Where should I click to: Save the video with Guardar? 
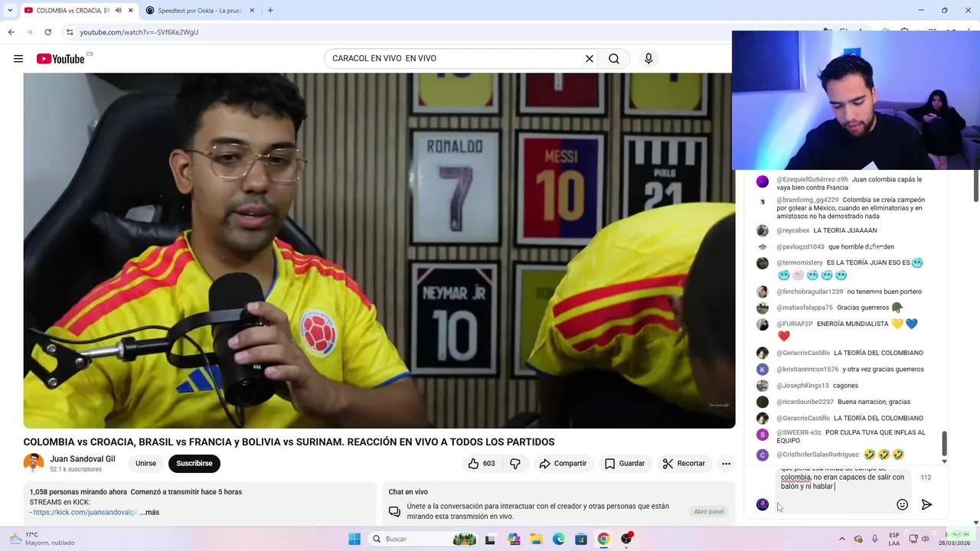coord(625,464)
